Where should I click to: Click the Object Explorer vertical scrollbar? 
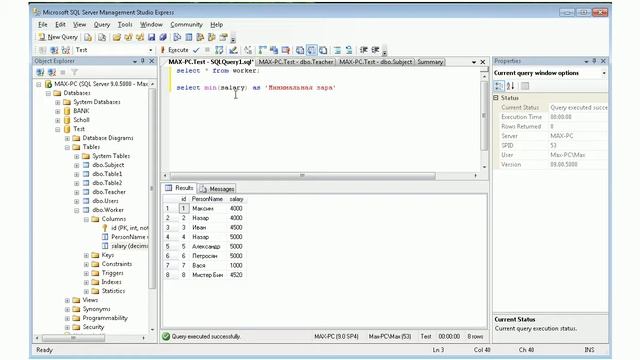pos(152,188)
